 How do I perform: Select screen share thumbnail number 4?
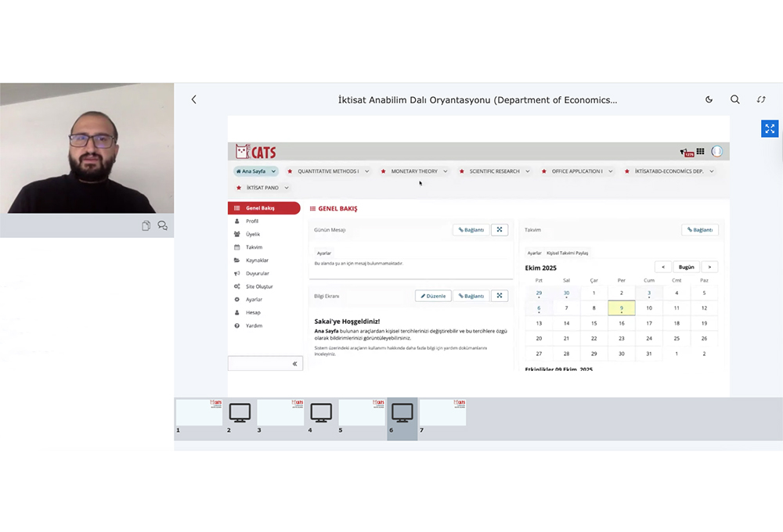click(x=321, y=413)
